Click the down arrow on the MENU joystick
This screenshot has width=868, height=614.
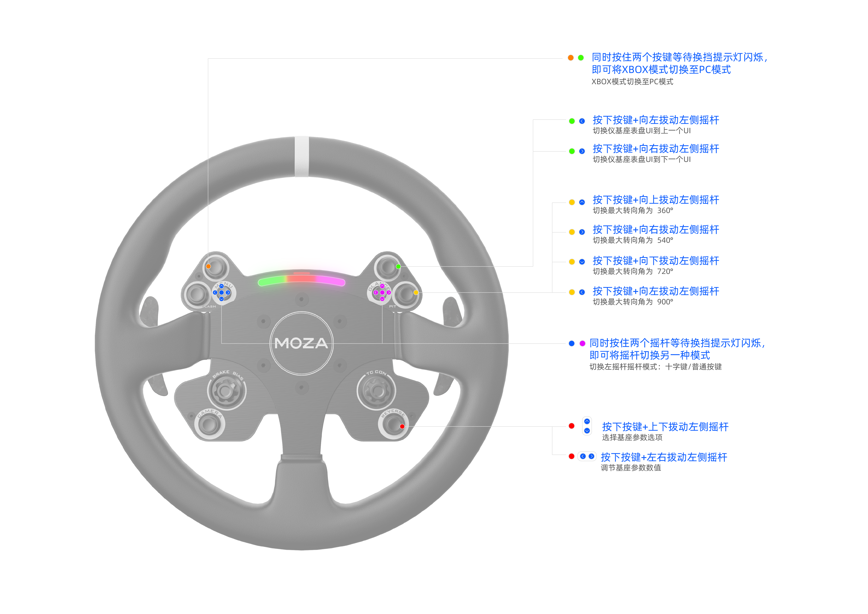[x=222, y=299]
